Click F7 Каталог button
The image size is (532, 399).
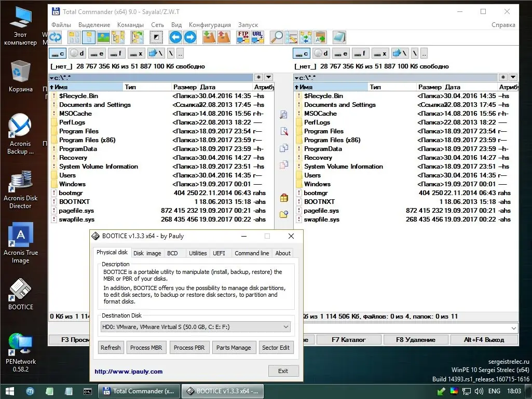point(349,340)
